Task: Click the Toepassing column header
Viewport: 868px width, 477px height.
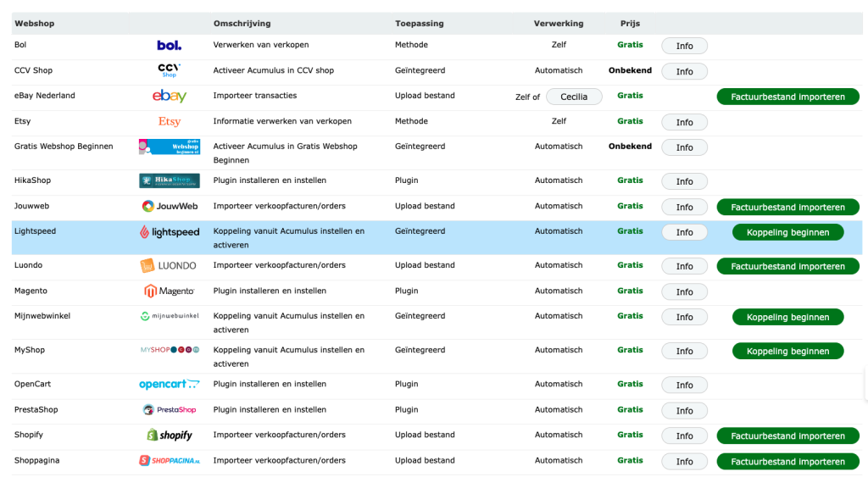Action: tap(419, 23)
